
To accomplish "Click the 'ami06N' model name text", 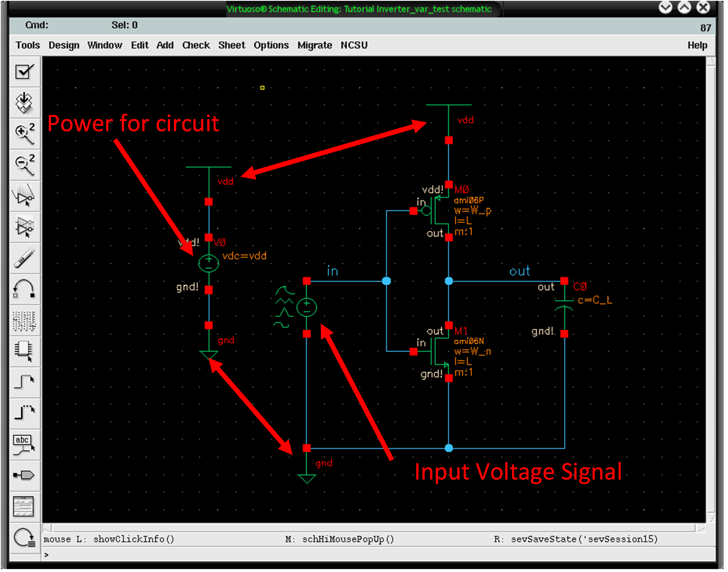I will pos(469,341).
